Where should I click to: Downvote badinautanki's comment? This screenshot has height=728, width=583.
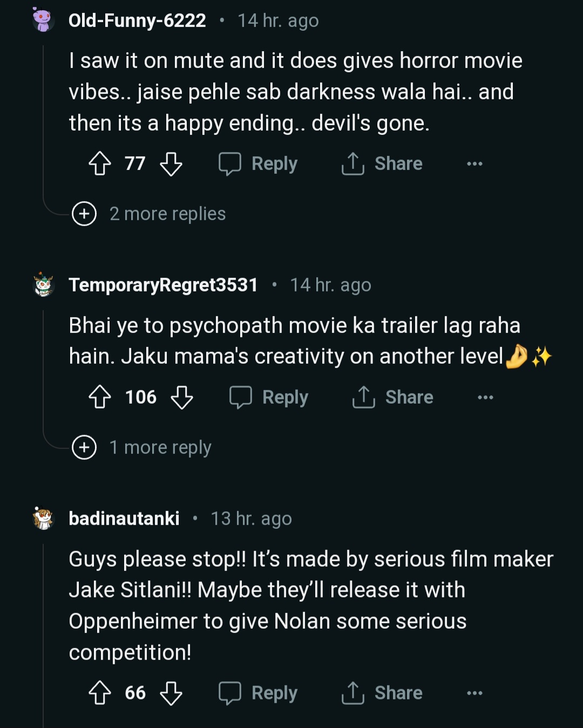point(171,693)
